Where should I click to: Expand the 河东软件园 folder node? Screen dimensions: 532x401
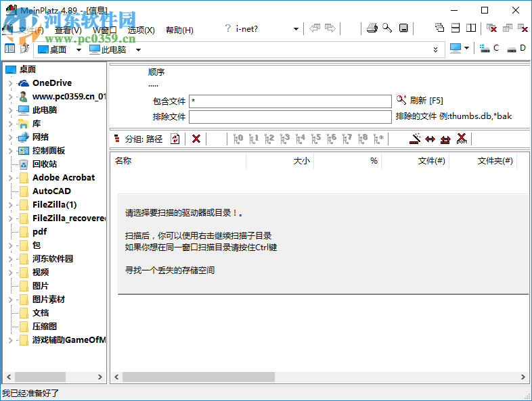coord(10,259)
